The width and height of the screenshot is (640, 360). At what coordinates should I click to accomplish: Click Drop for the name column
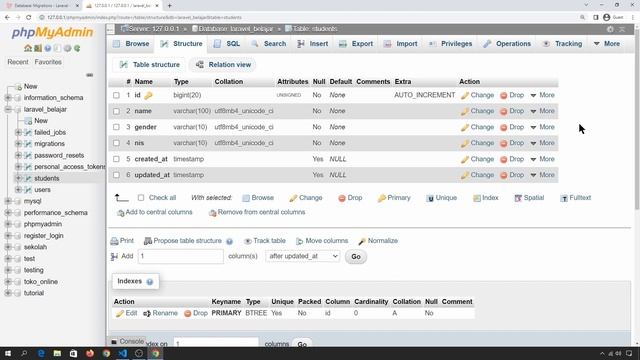[512, 111]
